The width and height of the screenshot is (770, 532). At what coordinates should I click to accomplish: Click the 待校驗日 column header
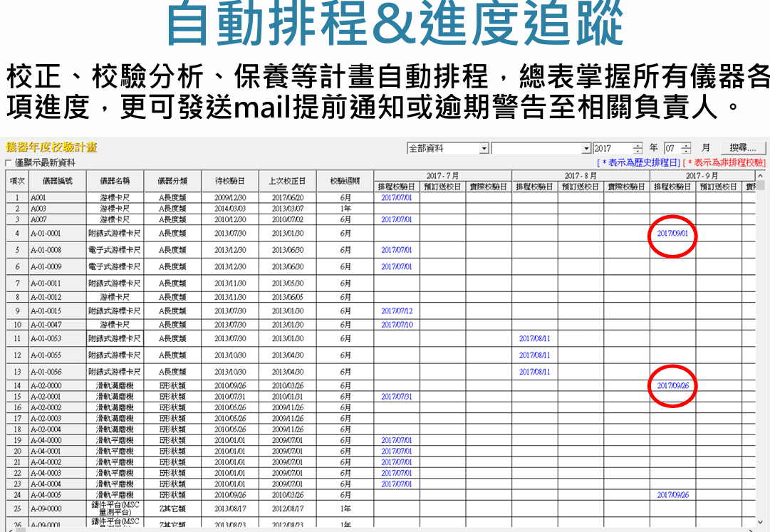click(229, 181)
